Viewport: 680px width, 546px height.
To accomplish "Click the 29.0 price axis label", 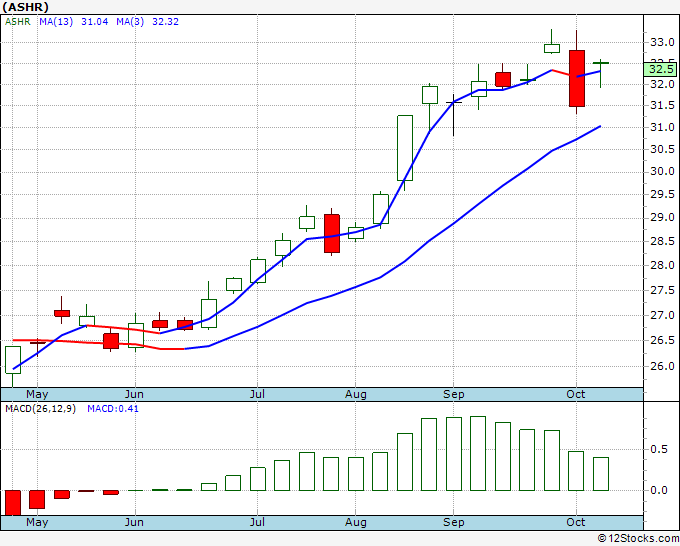I will [662, 217].
